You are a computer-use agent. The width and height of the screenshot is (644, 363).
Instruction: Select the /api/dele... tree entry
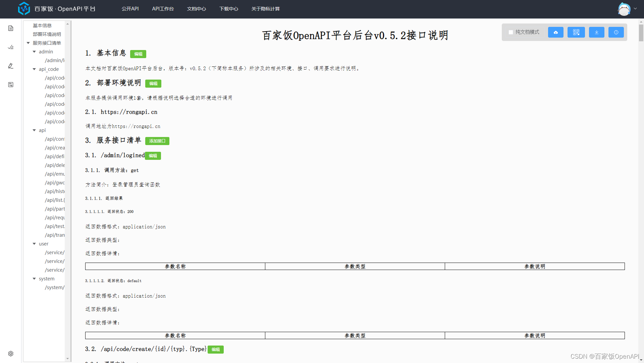[x=55, y=165]
